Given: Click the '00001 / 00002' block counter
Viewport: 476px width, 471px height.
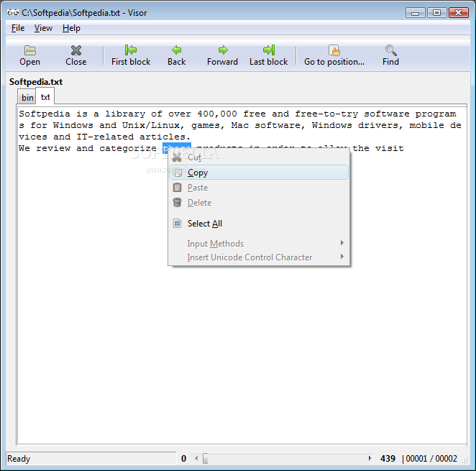Looking at the screenshot, I should point(431,459).
